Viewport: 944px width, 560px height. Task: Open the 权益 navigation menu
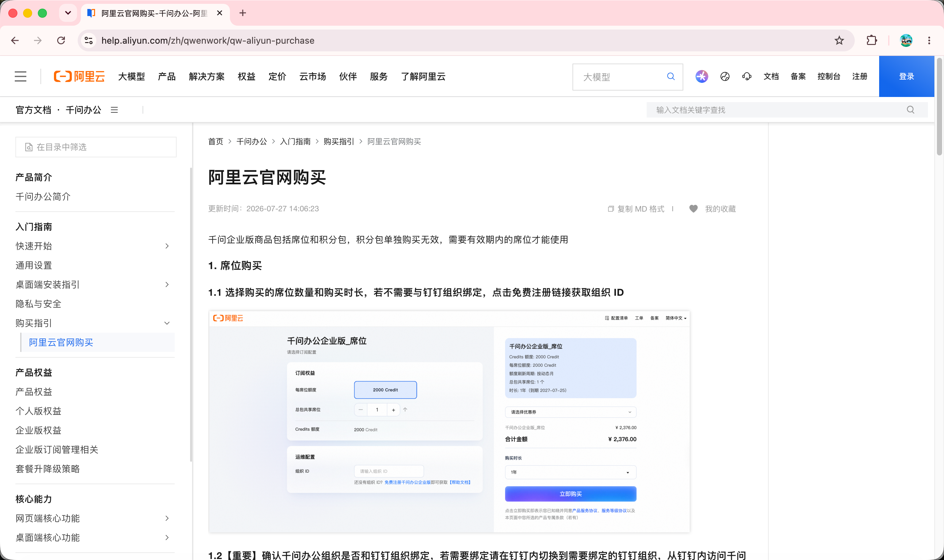coord(246,77)
